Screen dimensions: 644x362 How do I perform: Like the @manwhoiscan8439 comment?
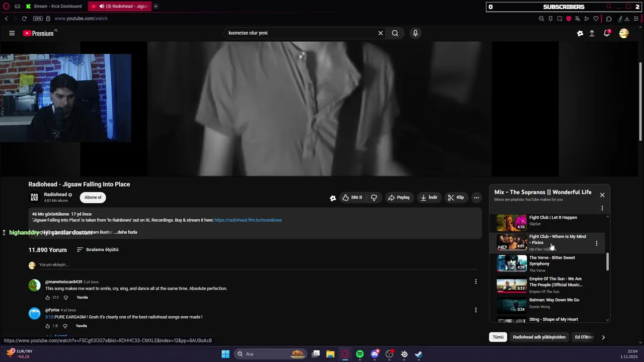tap(48, 298)
